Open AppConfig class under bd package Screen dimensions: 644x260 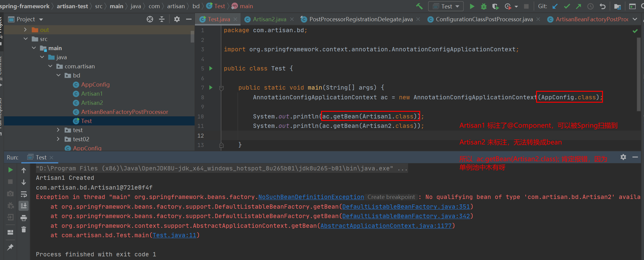(x=95, y=84)
